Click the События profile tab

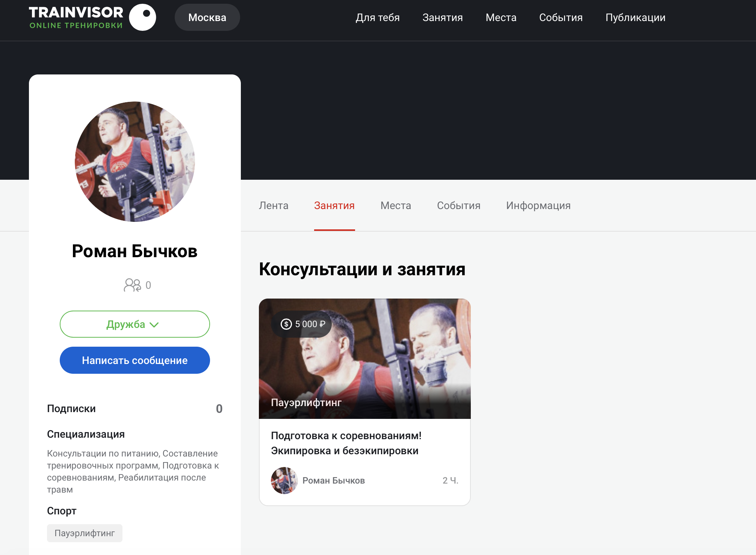click(x=458, y=205)
